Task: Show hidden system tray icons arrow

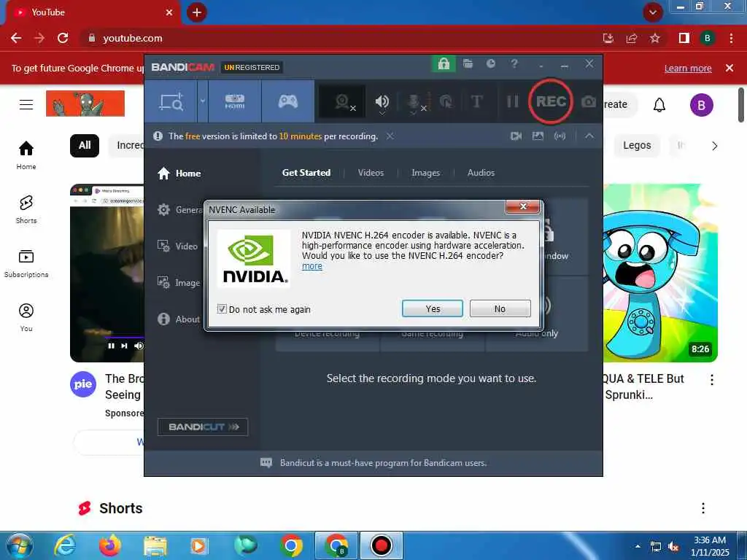Action: pyautogui.click(x=638, y=546)
